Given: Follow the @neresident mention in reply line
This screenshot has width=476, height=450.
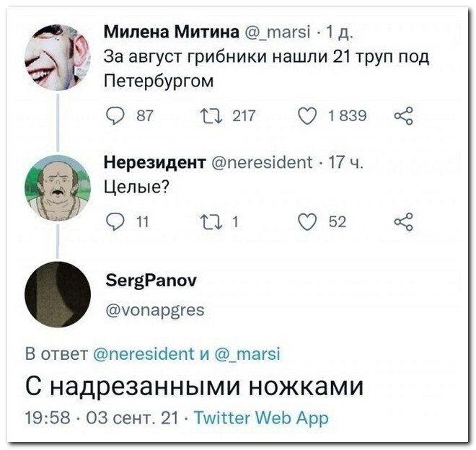Looking at the screenshot, I should 144,354.
